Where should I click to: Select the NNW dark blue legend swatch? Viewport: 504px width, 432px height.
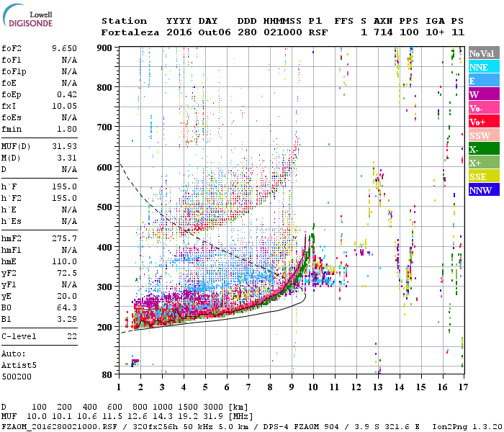[484, 189]
